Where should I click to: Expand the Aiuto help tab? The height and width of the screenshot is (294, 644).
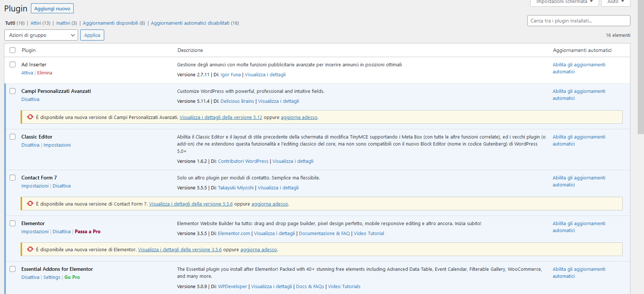[x=616, y=2]
